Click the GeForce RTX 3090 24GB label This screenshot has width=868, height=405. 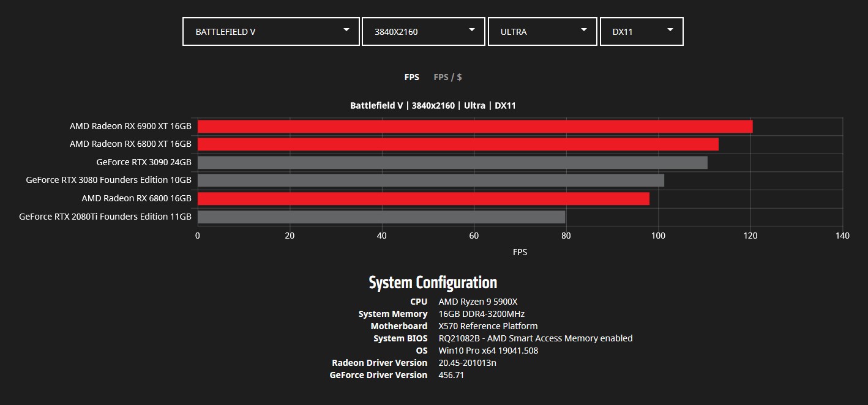144,163
